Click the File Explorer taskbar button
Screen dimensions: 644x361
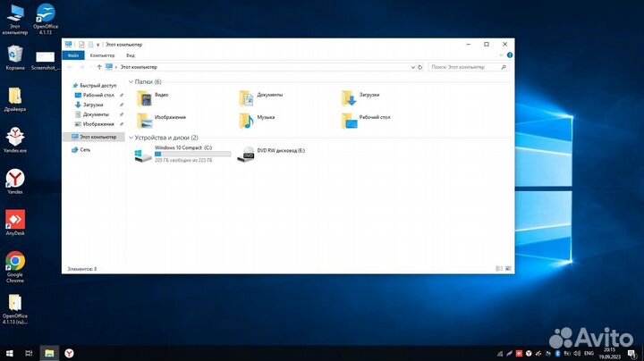tap(49, 353)
